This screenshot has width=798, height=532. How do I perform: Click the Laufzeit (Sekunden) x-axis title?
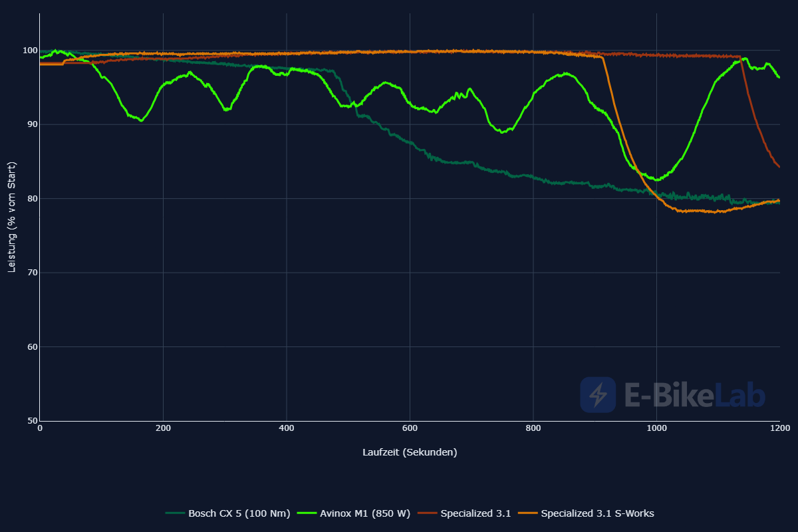[x=410, y=452]
